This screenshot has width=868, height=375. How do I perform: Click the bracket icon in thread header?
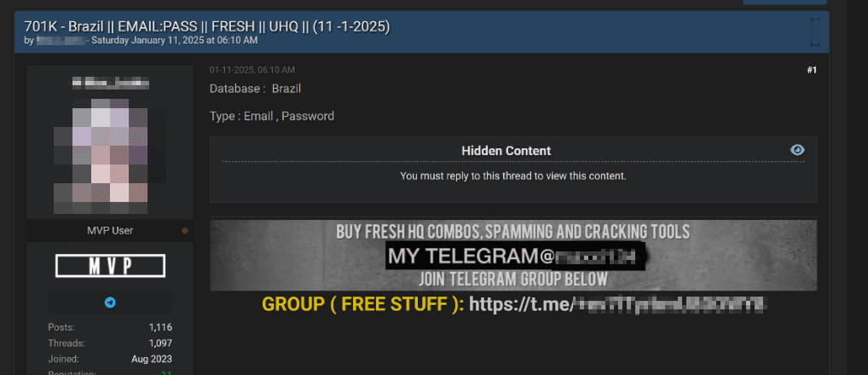(x=814, y=32)
